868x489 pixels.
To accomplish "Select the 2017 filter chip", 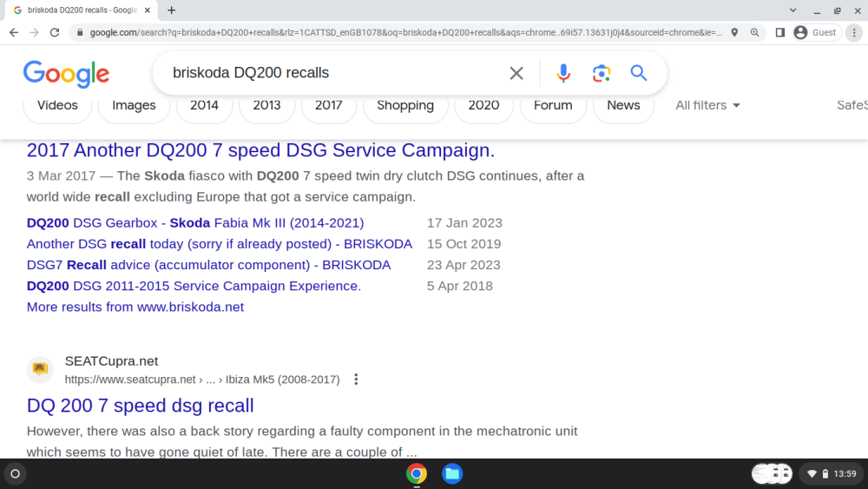I will (329, 105).
